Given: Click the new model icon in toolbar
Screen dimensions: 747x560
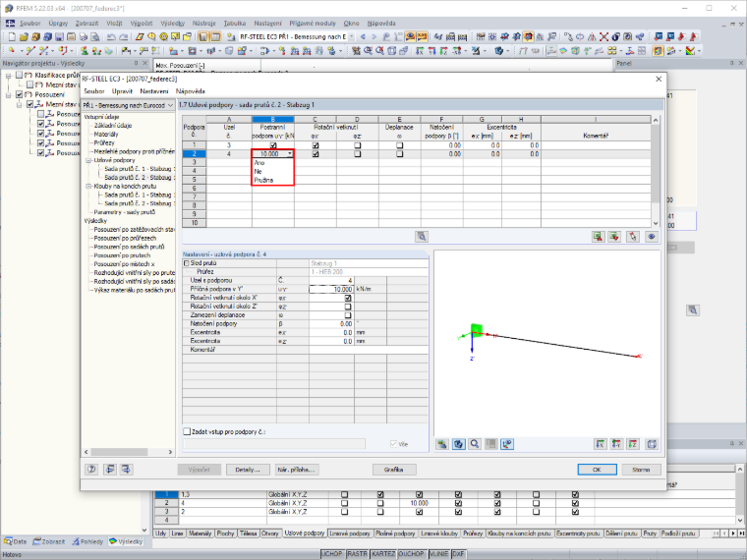Looking at the screenshot, I should [x=12, y=36].
